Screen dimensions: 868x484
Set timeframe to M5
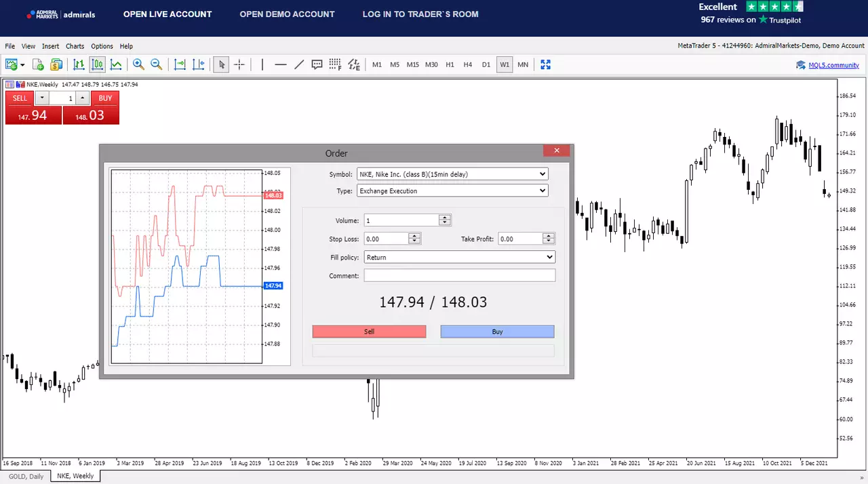tap(395, 65)
